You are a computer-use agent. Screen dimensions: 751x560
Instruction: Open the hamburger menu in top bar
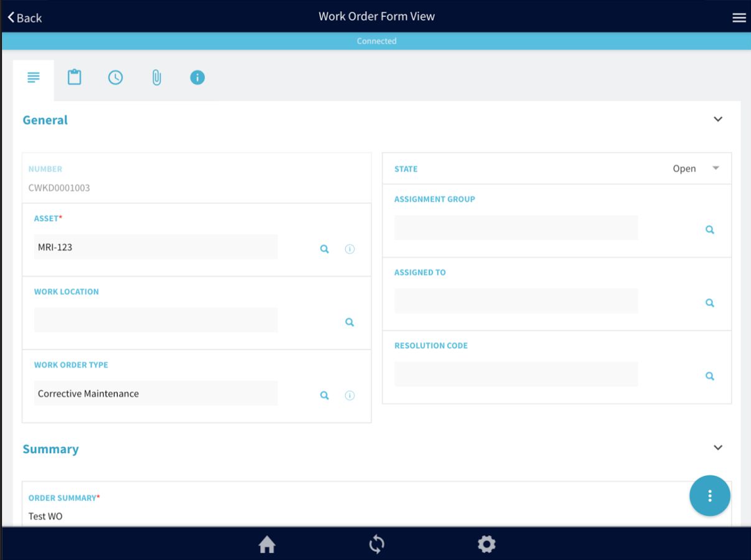coord(739,17)
